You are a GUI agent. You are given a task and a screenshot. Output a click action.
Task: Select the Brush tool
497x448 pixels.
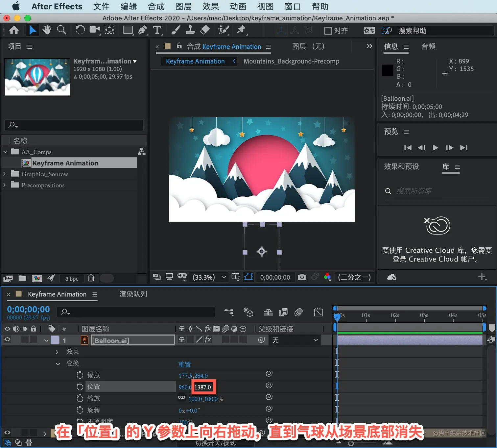[x=176, y=30]
